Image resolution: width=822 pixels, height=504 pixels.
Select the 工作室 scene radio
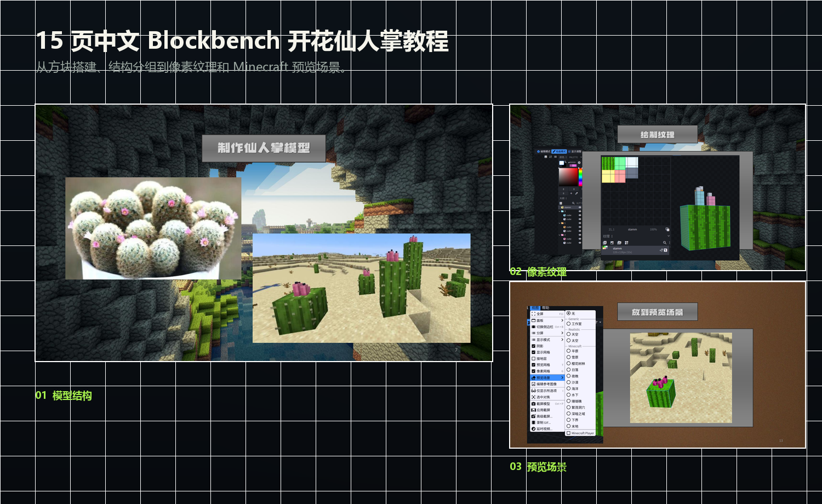pos(569,324)
